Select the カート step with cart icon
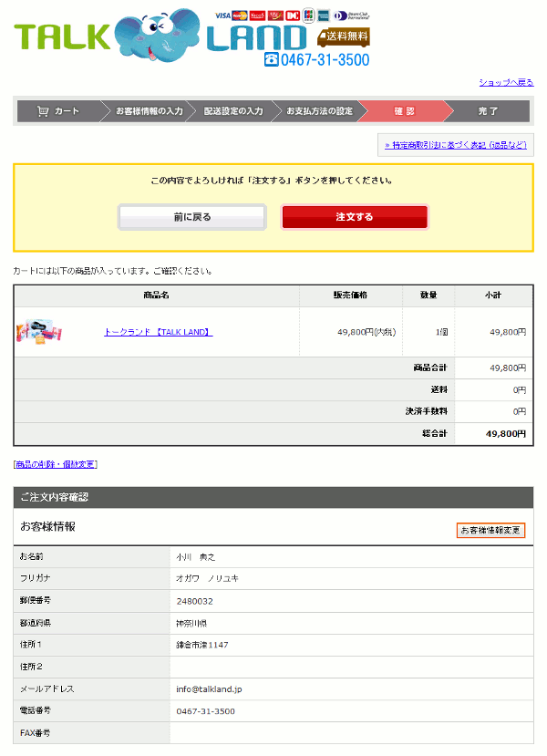 pyautogui.click(x=58, y=111)
